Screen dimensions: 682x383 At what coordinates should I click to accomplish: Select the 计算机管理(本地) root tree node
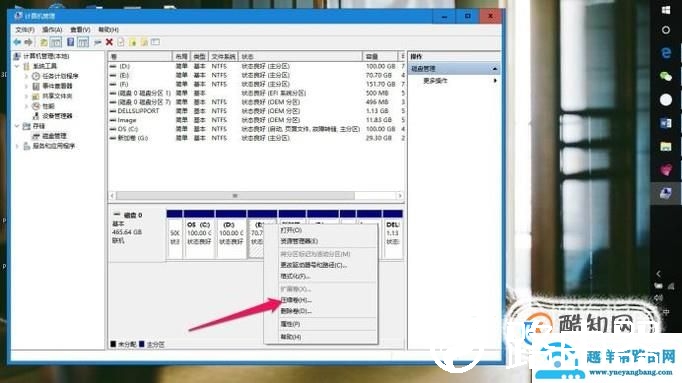tap(46, 56)
